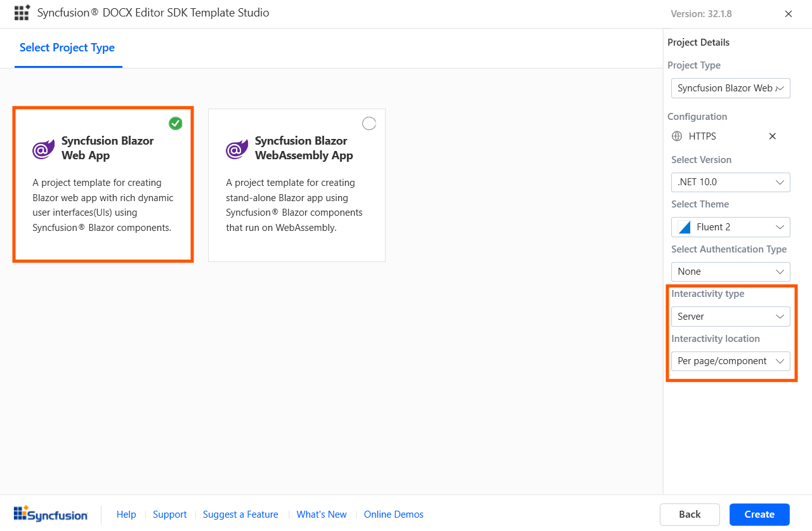
Task: Switch to the Select Project Type tab
Action: (x=68, y=48)
